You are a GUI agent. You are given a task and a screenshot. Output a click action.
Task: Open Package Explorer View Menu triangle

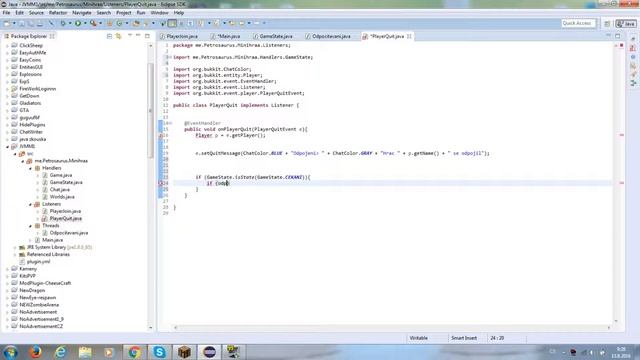pos(130,36)
